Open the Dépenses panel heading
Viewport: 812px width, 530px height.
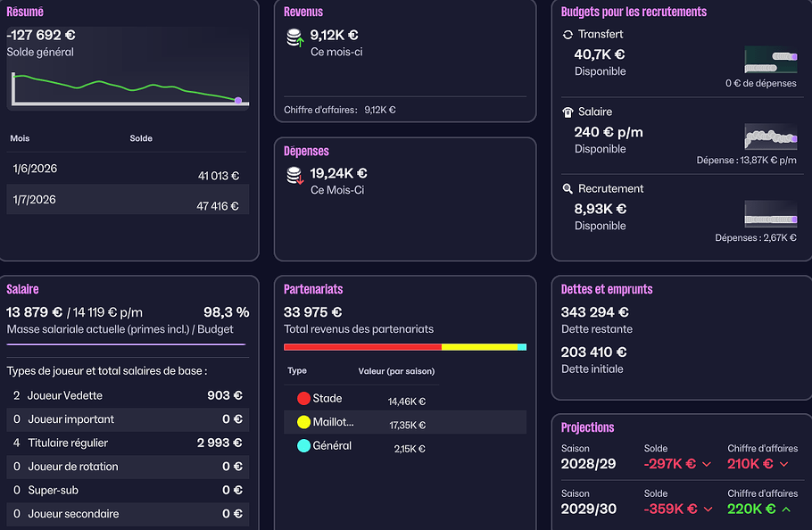pyautogui.click(x=306, y=151)
